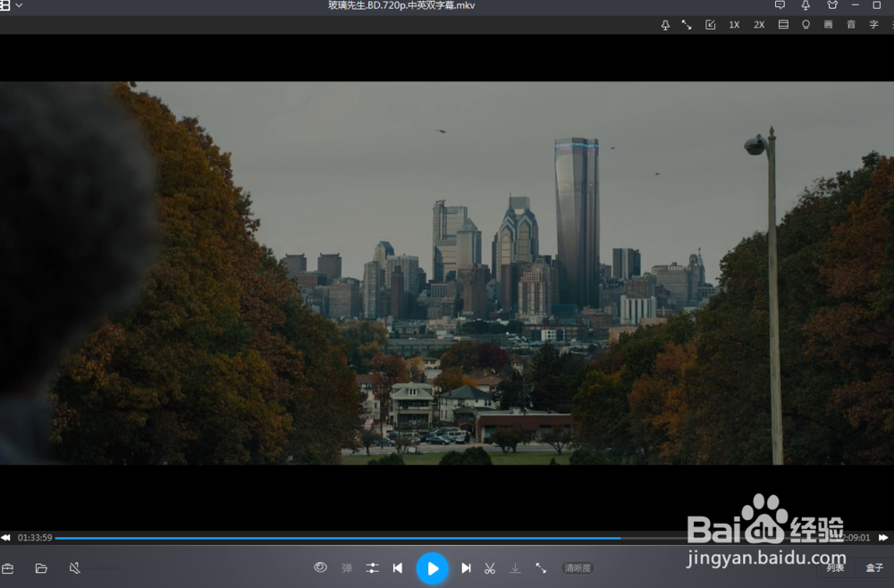The height and width of the screenshot is (588, 894).
Task: Click the video title 玻璃先生.BD.720p.中英双字幕.mkv
Action: click(x=401, y=5)
